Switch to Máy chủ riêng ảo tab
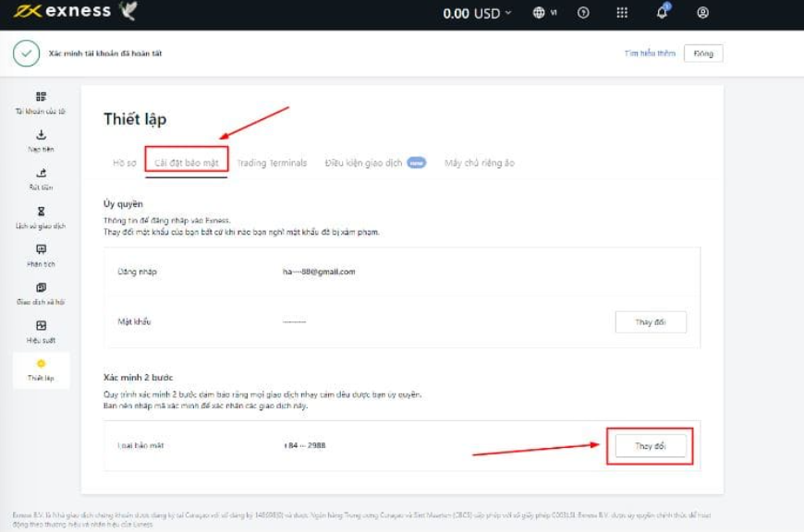This screenshot has height=532, width=804. [479, 163]
